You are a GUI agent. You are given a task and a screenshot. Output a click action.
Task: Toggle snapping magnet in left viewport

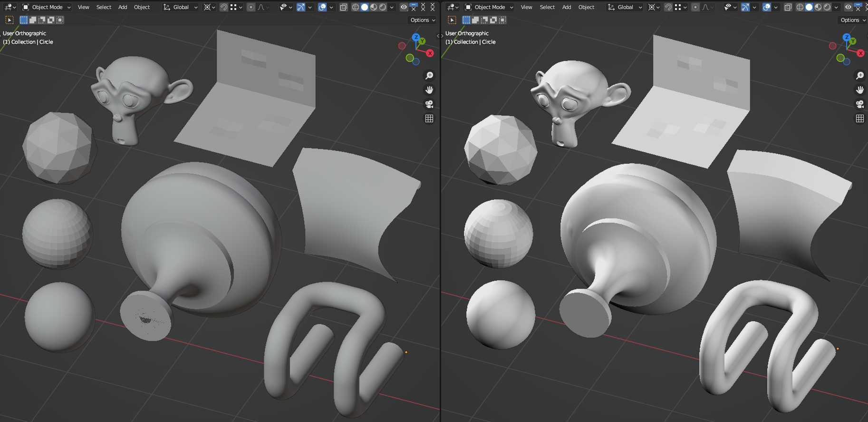(223, 7)
